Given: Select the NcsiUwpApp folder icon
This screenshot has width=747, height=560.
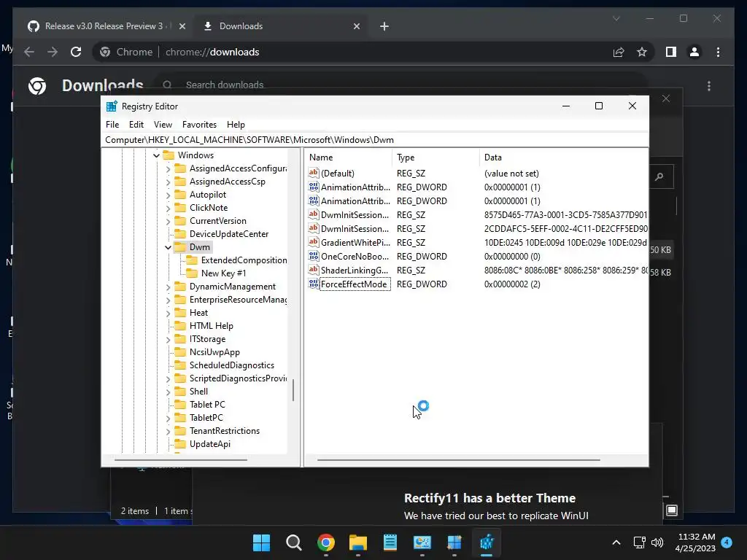Looking at the screenshot, I should (x=180, y=352).
